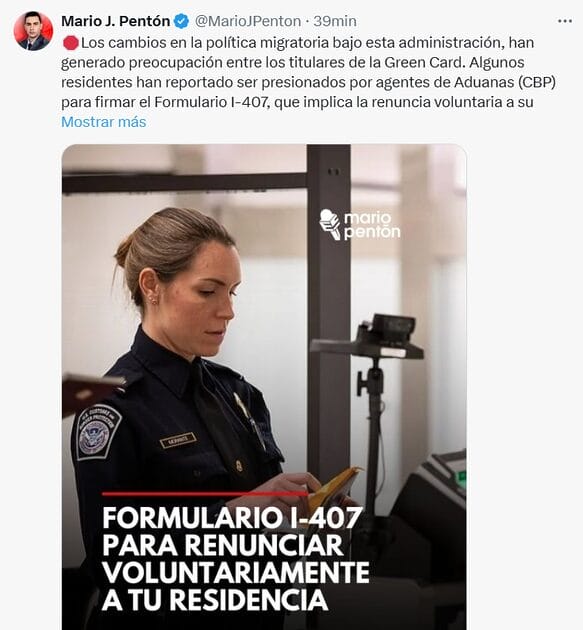Expand the tweet with Mostrar más
The width and height of the screenshot is (583, 630).
point(104,122)
